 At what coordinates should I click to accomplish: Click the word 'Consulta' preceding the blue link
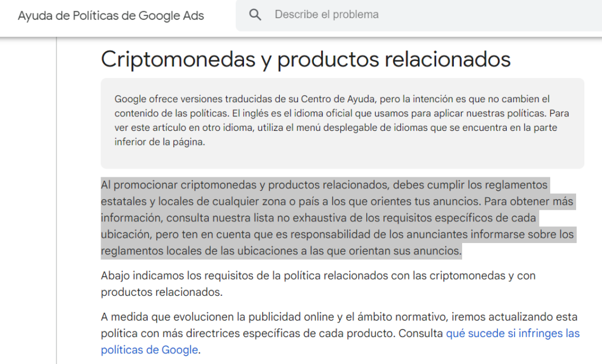pos(421,333)
